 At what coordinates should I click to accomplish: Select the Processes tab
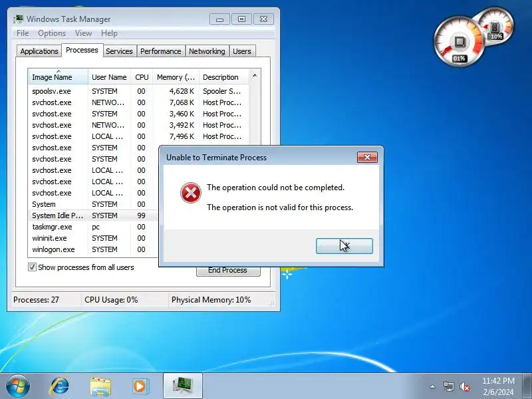click(82, 51)
